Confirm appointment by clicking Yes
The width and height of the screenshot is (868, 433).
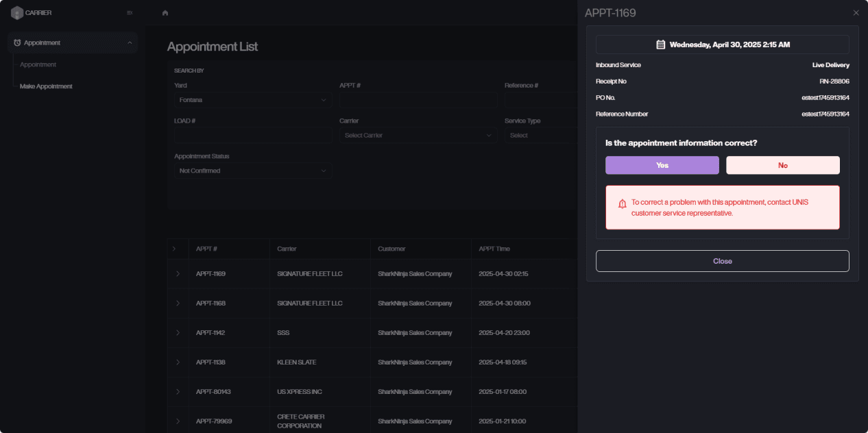click(662, 165)
